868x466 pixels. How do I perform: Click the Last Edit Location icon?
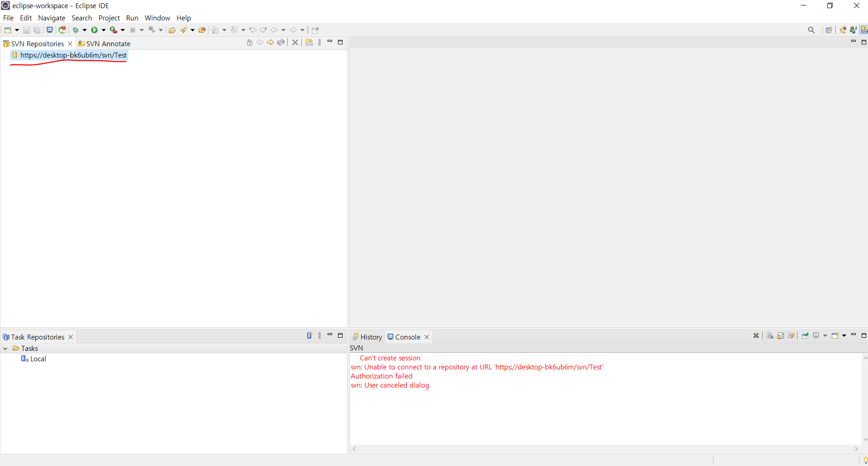253,30
